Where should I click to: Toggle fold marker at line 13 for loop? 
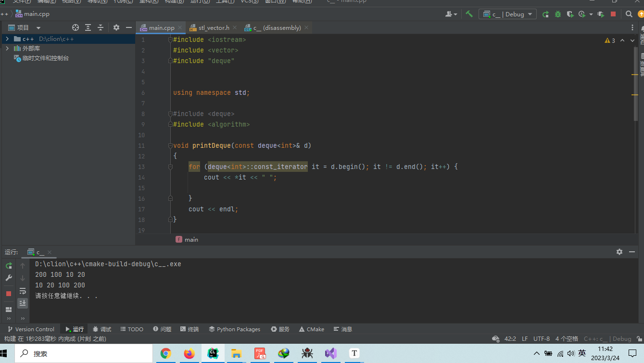click(170, 167)
